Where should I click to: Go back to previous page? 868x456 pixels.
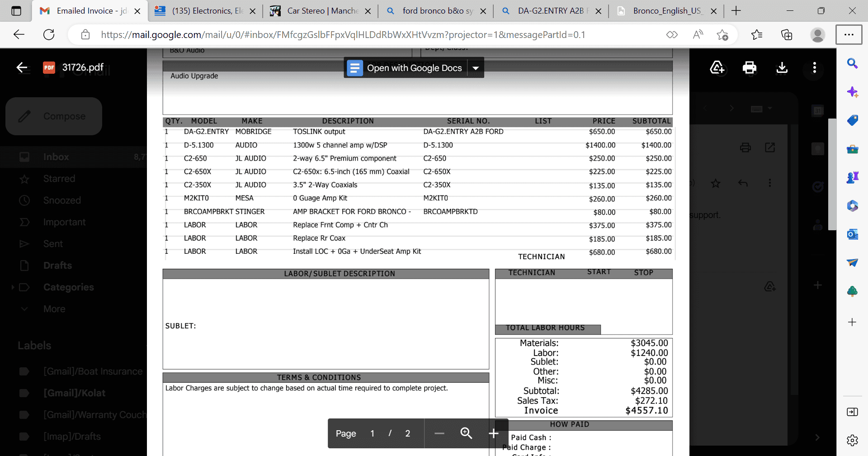tap(19, 34)
